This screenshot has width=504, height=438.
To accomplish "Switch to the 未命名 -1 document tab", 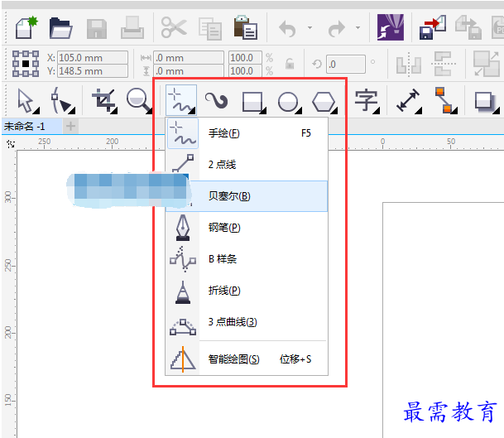I will 31,127.
